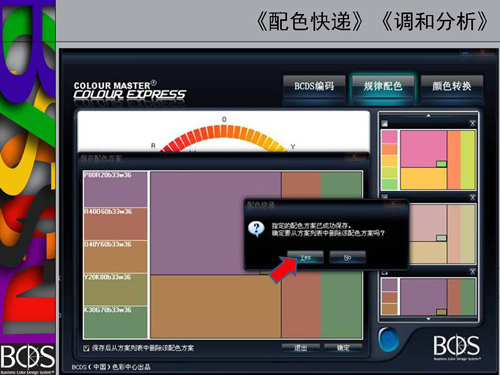Tick the first scheme thumbnail checkbox
Image resolution: width=500 pixels, height=375 pixels.
385,123
